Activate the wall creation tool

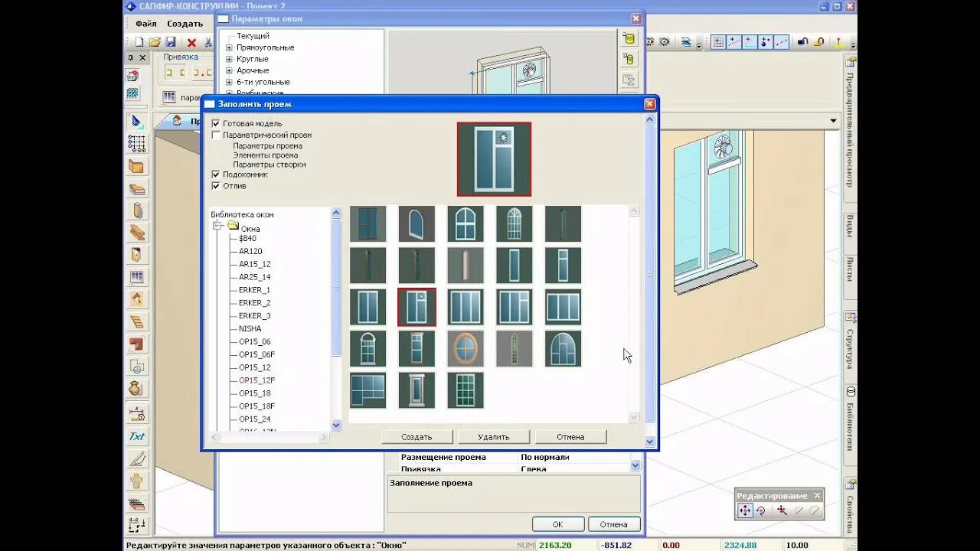click(136, 166)
